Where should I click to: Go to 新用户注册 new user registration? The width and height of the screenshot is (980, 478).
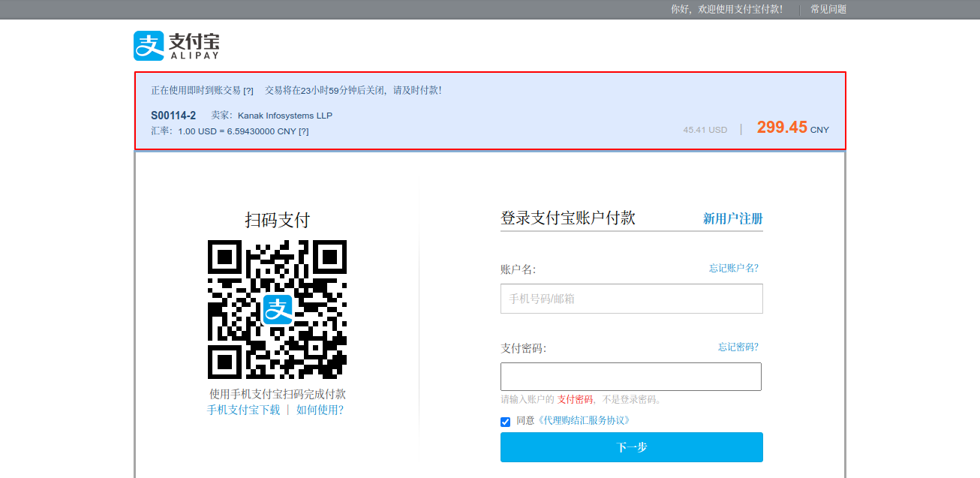pyautogui.click(x=732, y=218)
